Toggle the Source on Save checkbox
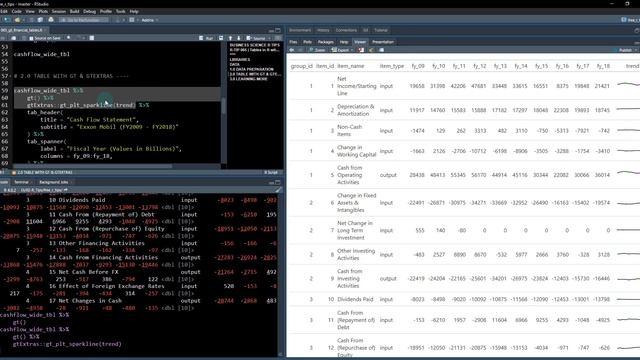 (31, 38)
